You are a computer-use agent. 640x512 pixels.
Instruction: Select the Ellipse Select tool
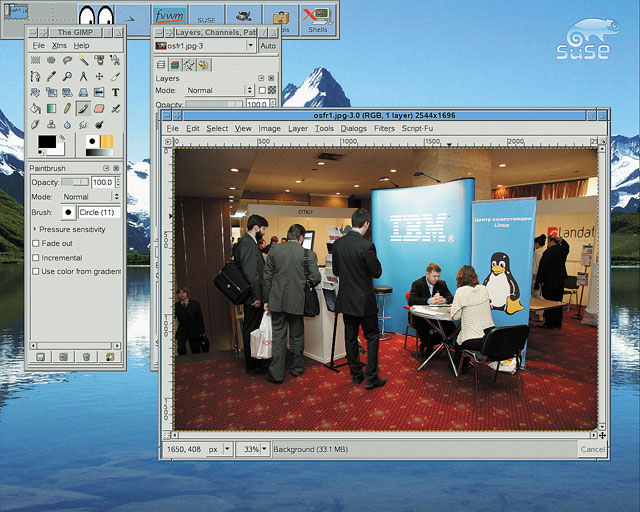(x=51, y=60)
